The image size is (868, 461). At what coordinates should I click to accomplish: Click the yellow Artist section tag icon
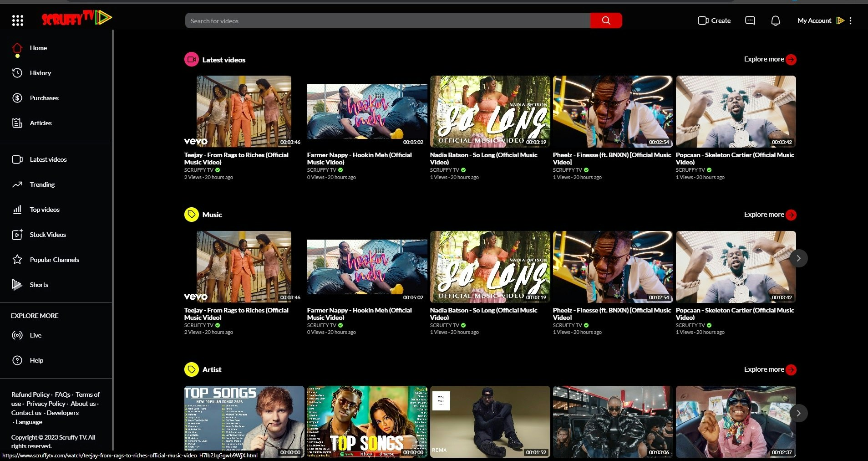click(191, 369)
